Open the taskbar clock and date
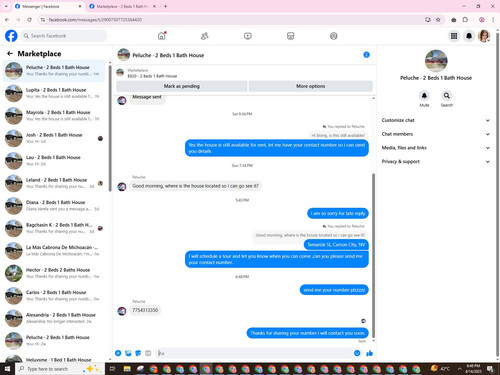This screenshot has height=375, width=500. 473,369
